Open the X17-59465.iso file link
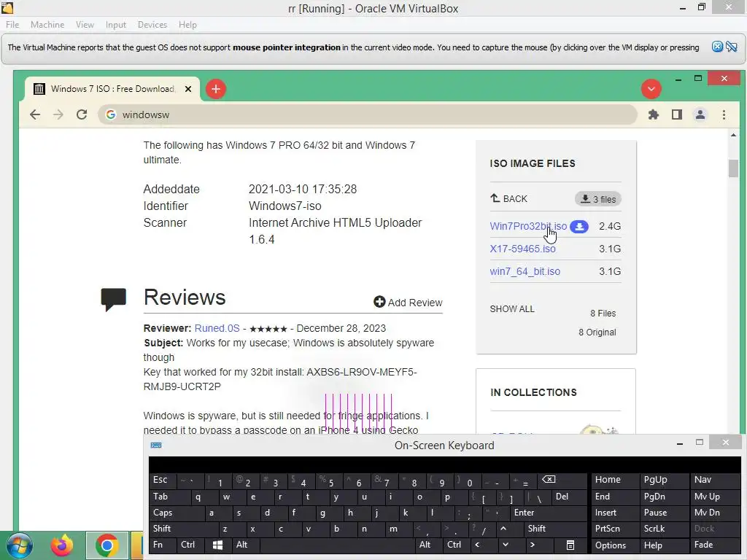Image resolution: width=747 pixels, height=560 pixels. click(x=522, y=249)
